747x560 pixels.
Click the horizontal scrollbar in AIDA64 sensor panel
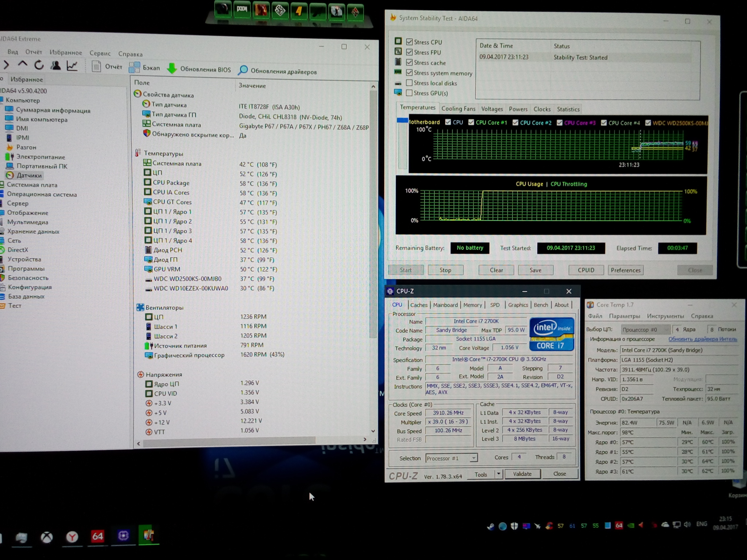tap(230, 442)
